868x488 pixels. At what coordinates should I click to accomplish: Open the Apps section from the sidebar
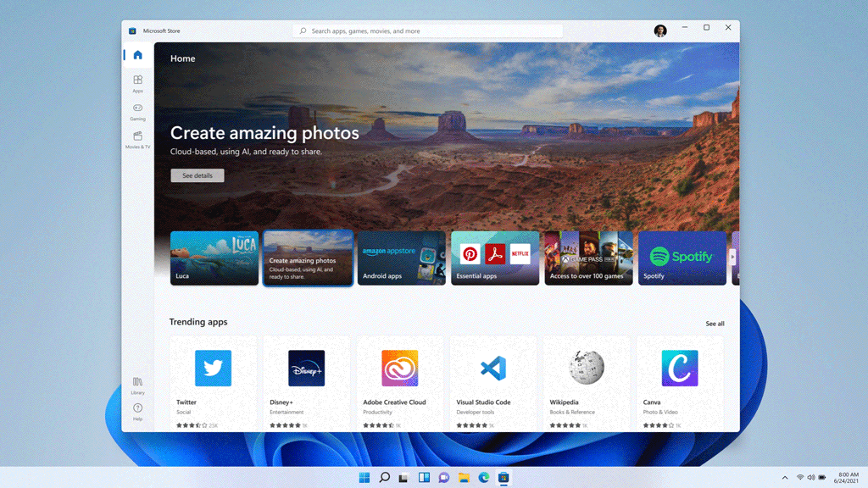point(137,83)
